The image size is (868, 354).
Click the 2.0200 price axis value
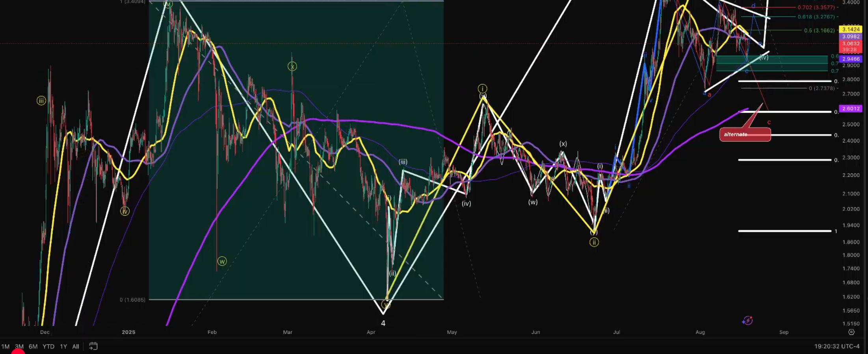tap(851, 209)
